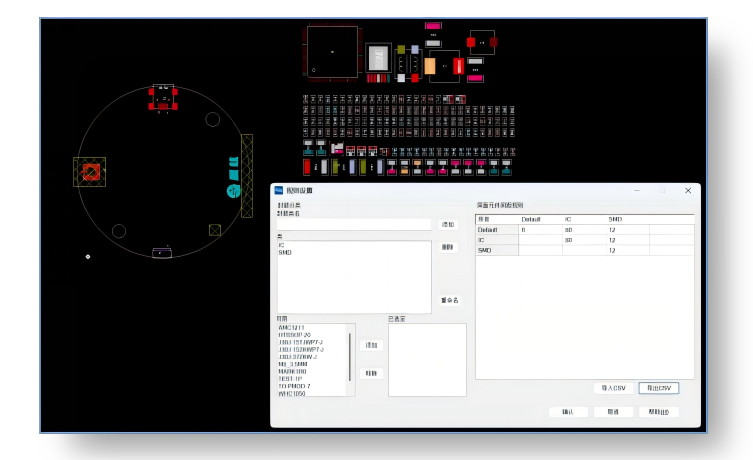Click the red connector at the board's top edge
The width and height of the screenshot is (753, 460).
[x=163, y=98]
